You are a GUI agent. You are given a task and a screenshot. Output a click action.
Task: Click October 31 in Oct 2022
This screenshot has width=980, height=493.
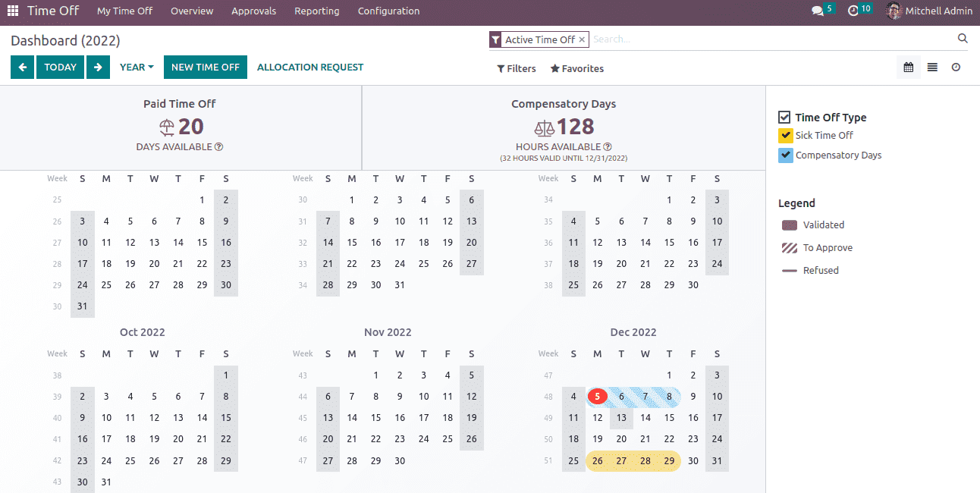(106, 482)
